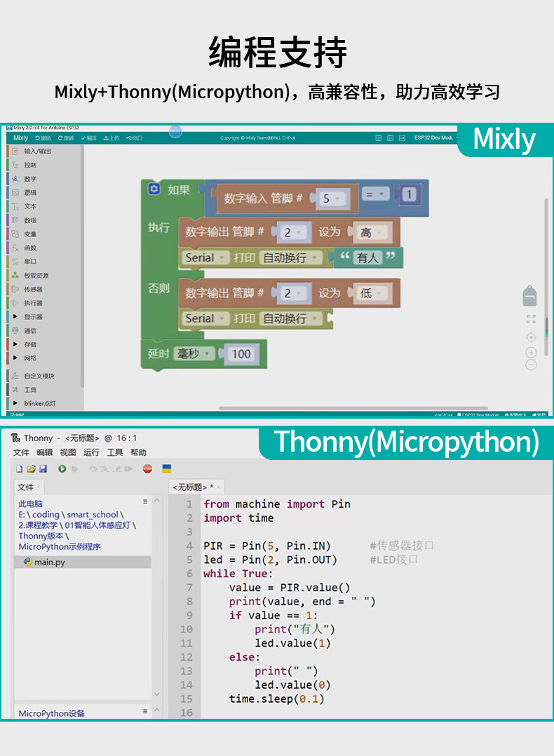Open the 板载资源 block category in Mixly

point(36,276)
